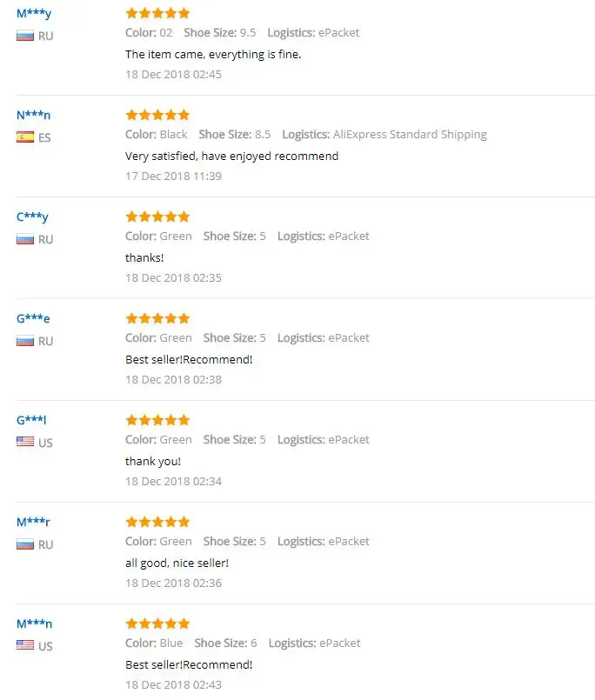Click Russian flag icon beside C***y
This screenshot has height=700, width=595.
click(x=25, y=239)
